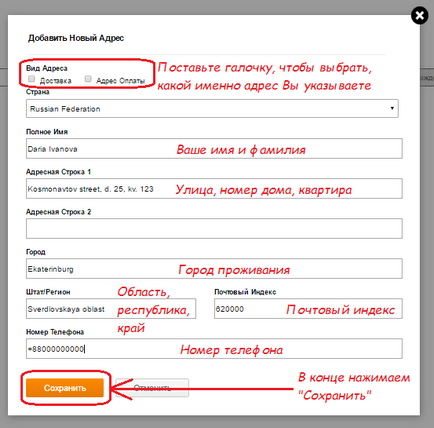Open the Страна country dropdown
Viewport: 434px width, 428px height.
[212, 108]
